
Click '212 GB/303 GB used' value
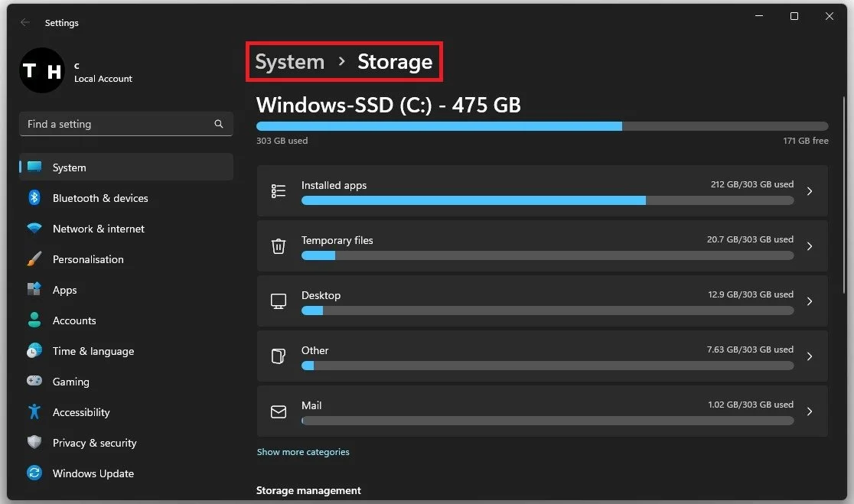coord(751,184)
